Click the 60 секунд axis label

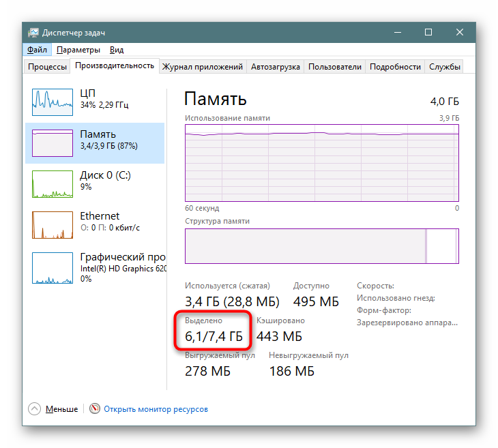(202, 208)
